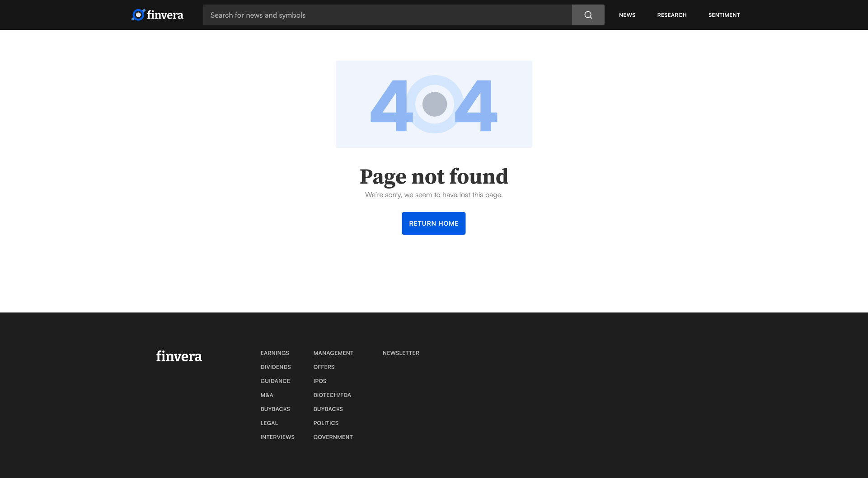This screenshot has height=478, width=868.
Task: Select the Guidance footer link
Action: [275, 381]
